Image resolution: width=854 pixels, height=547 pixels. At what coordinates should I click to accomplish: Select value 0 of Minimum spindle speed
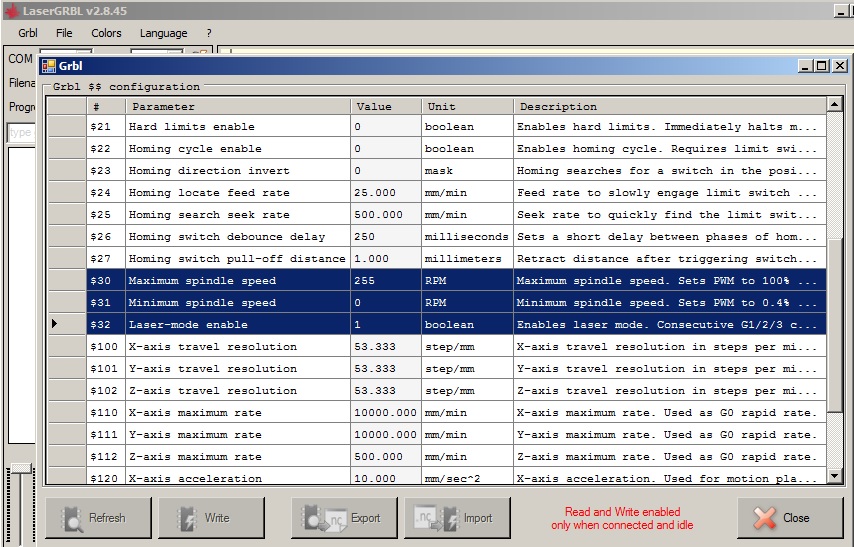point(386,302)
